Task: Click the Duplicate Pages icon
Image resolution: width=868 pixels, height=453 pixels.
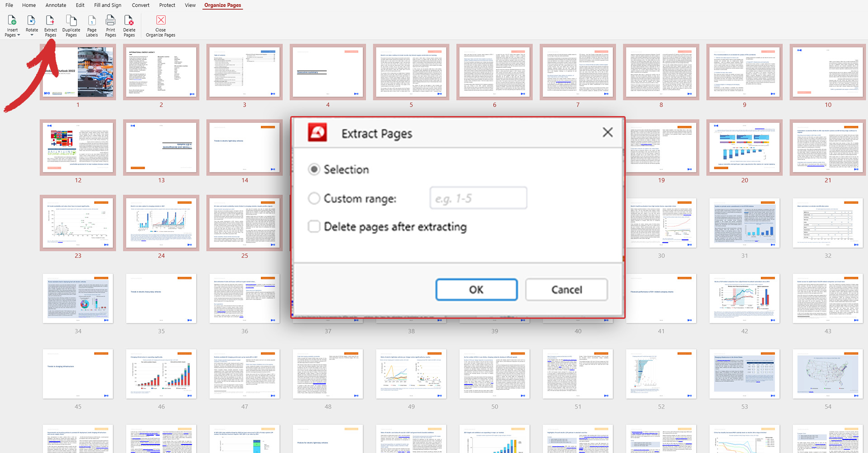Action: click(71, 21)
